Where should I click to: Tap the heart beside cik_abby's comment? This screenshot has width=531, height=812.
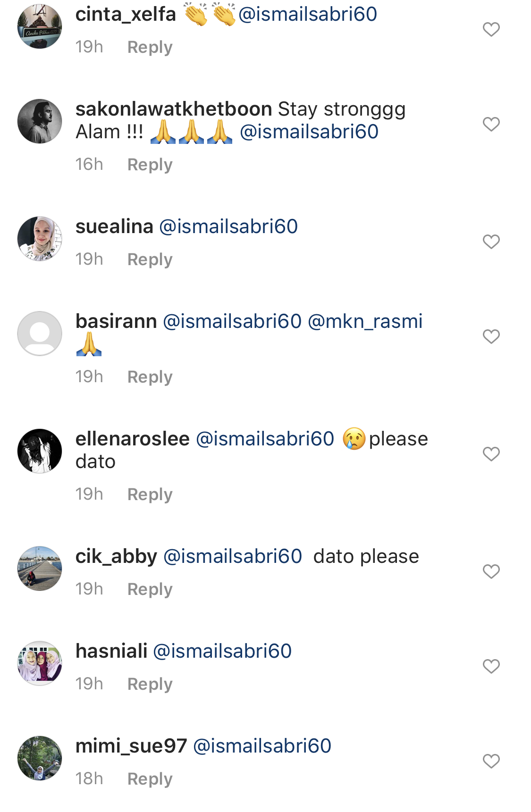(x=491, y=571)
